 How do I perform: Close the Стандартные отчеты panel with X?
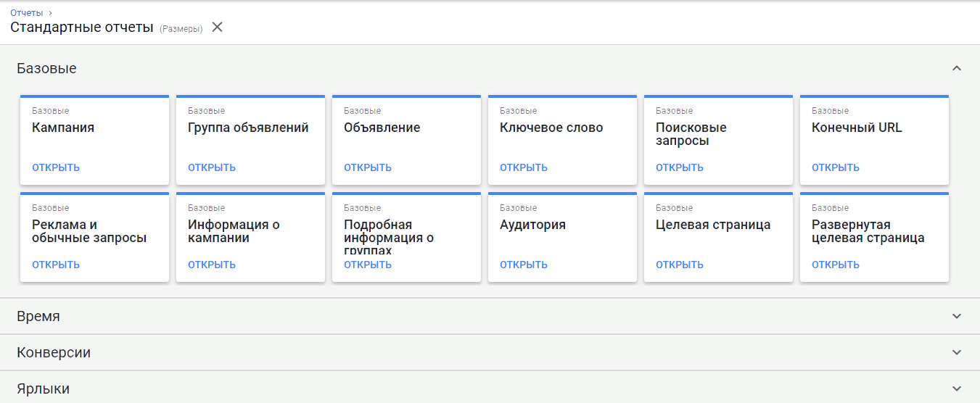coord(217,28)
